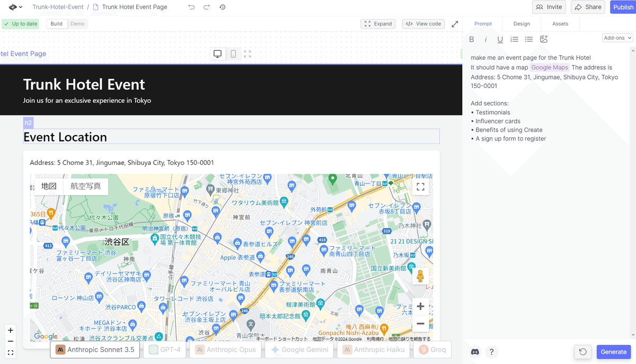Viewport: 636px width, 364px height.
Task: Click the green location pin on map
Action: [x=332, y=179]
